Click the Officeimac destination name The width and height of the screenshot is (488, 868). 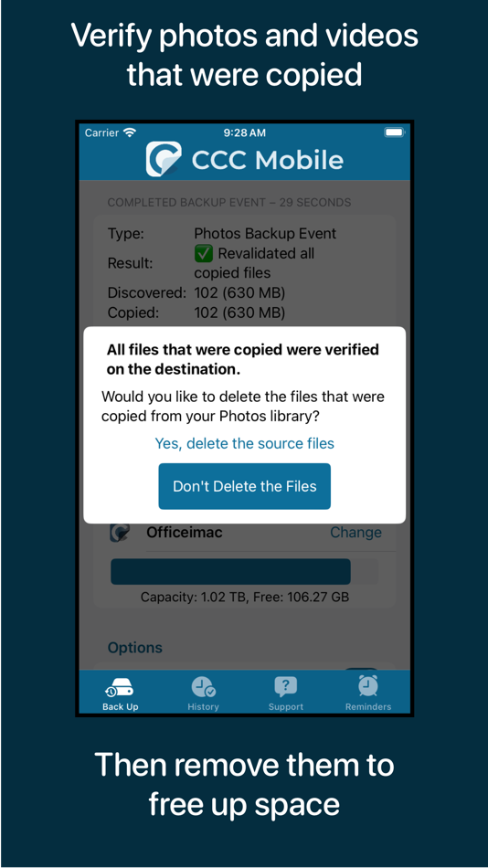[x=185, y=533]
